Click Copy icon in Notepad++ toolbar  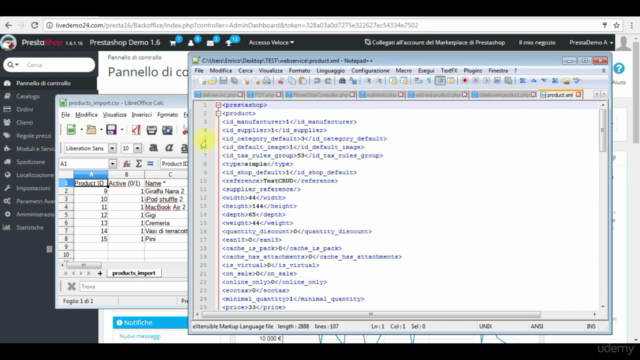(x=292, y=81)
